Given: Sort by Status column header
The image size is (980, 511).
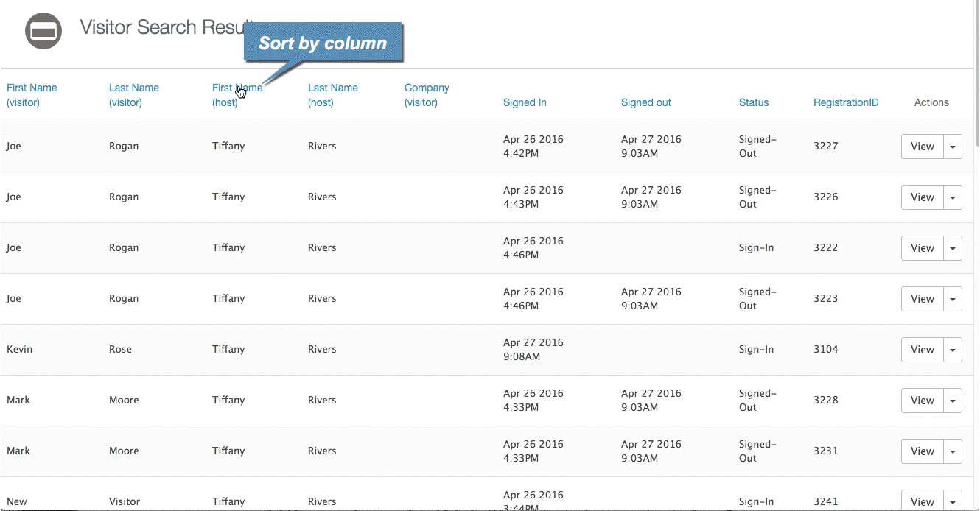Looking at the screenshot, I should coord(753,102).
